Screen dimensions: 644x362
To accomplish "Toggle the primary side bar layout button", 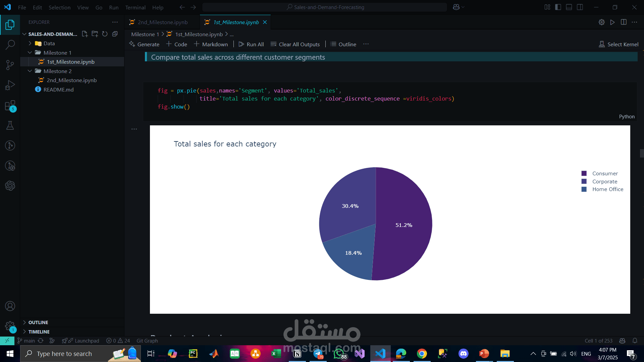I will click(x=558, y=7).
